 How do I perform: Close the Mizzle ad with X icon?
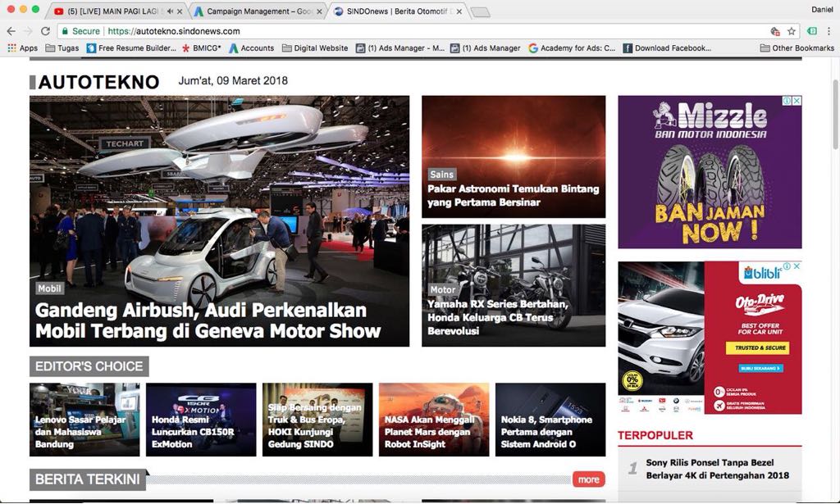[x=797, y=101]
